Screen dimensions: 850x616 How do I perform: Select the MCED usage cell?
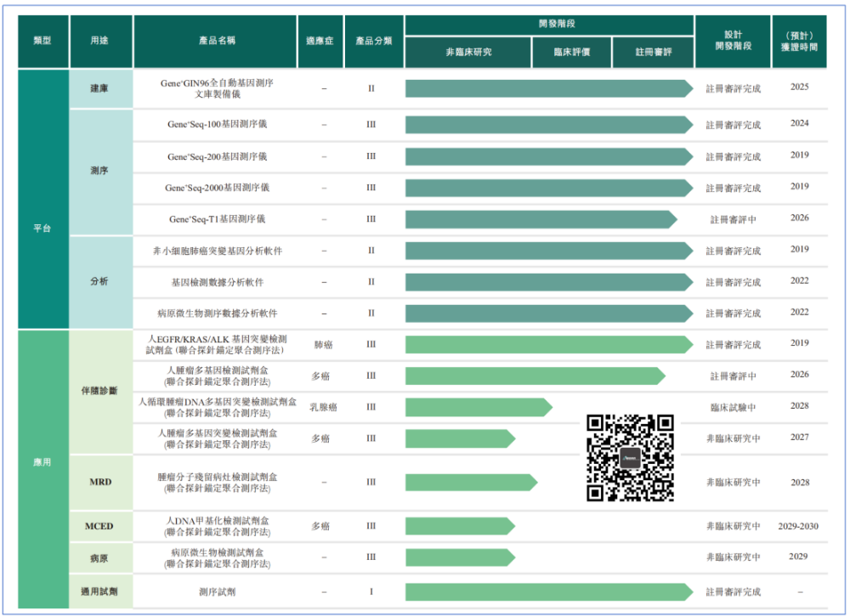(x=101, y=527)
